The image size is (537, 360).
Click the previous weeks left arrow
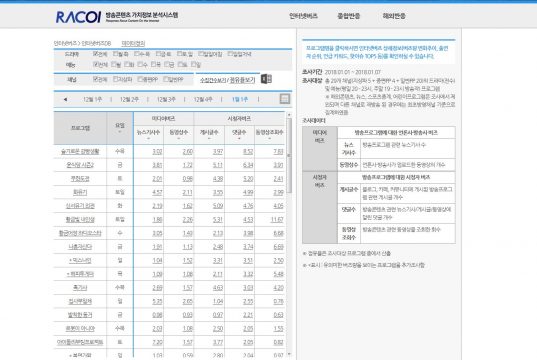[x=65, y=100]
